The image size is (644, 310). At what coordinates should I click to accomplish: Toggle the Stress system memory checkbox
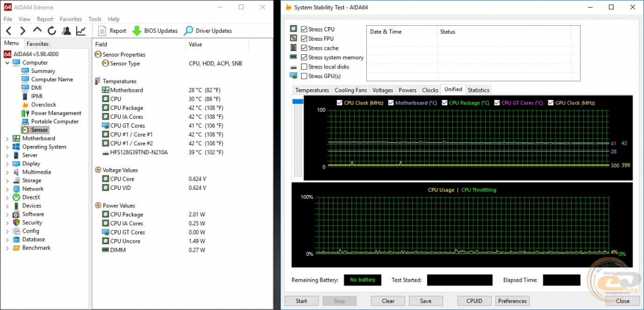pos(304,57)
